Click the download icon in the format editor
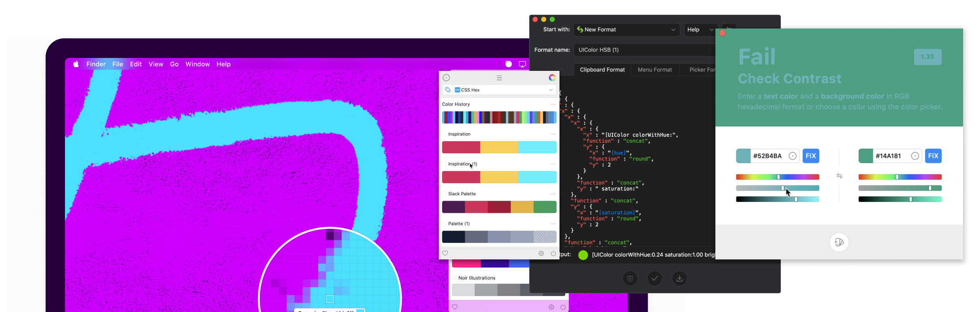The width and height of the screenshot is (980, 312). pos(679,279)
